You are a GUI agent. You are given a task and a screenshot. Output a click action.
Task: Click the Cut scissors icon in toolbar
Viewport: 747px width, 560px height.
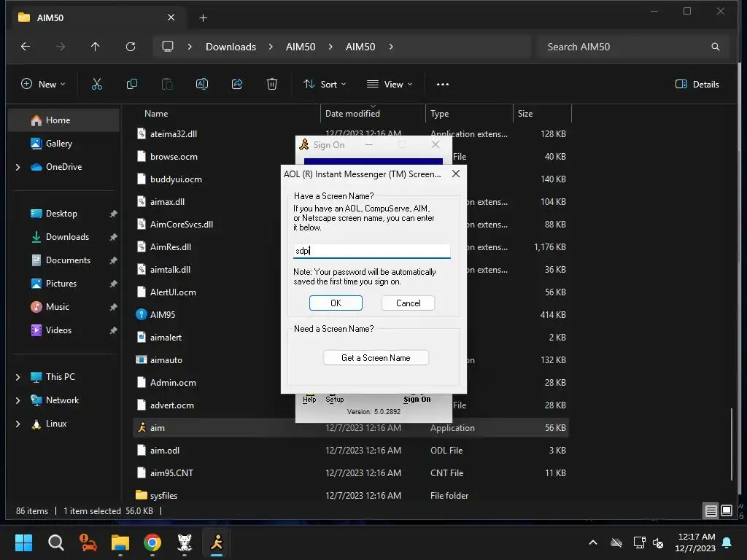pyautogui.click(x=97, y=85)
